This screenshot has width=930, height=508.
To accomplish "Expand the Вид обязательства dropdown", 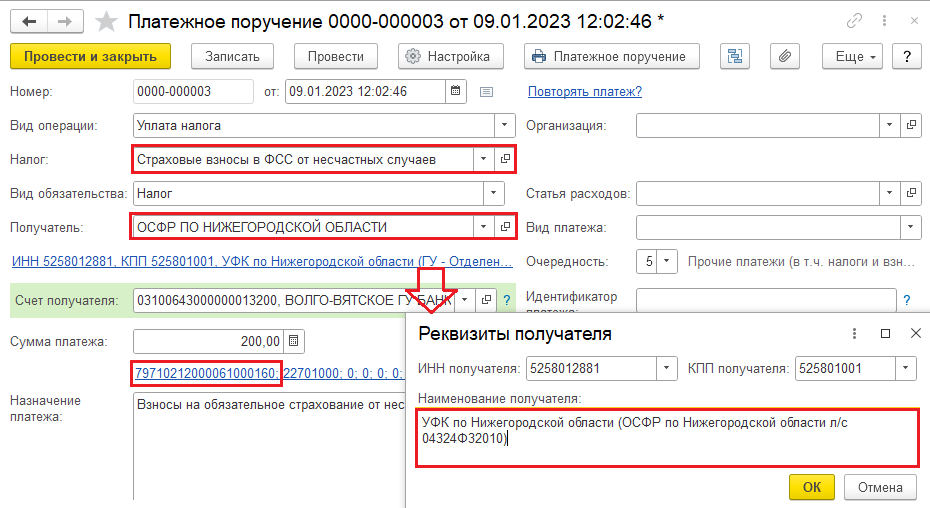I will 493,193.
